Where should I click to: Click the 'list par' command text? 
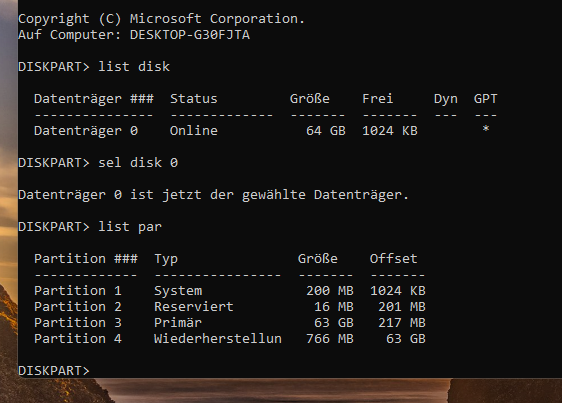click(x=130, y=227)
